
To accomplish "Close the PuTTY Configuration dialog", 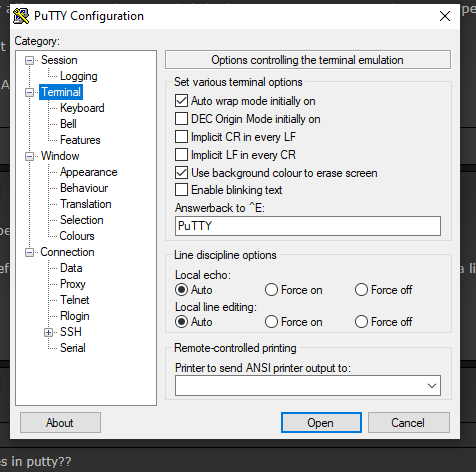I will (x=445, y=16).
